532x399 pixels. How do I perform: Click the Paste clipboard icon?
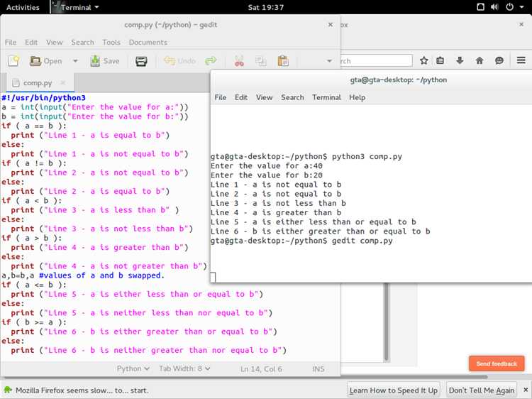pos(283,61)
